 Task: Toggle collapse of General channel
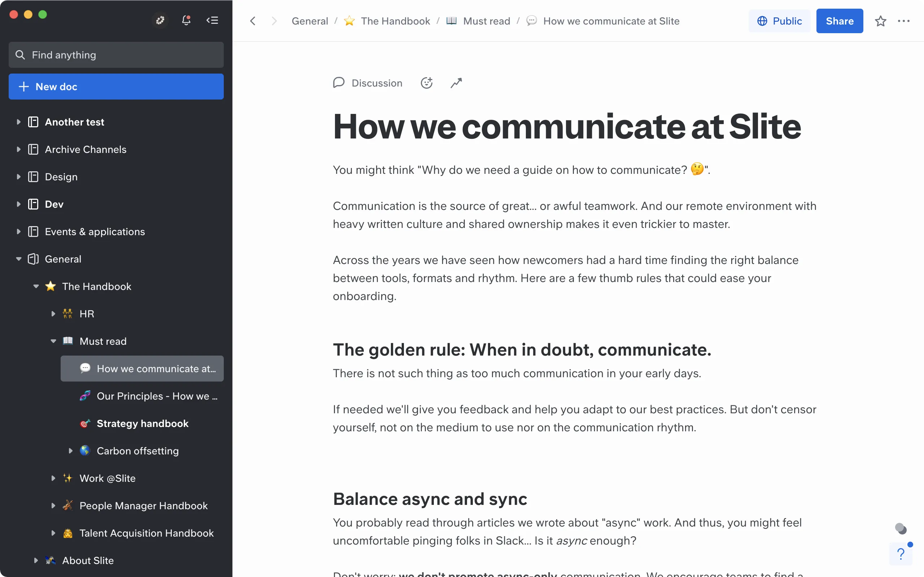(18, 259)
